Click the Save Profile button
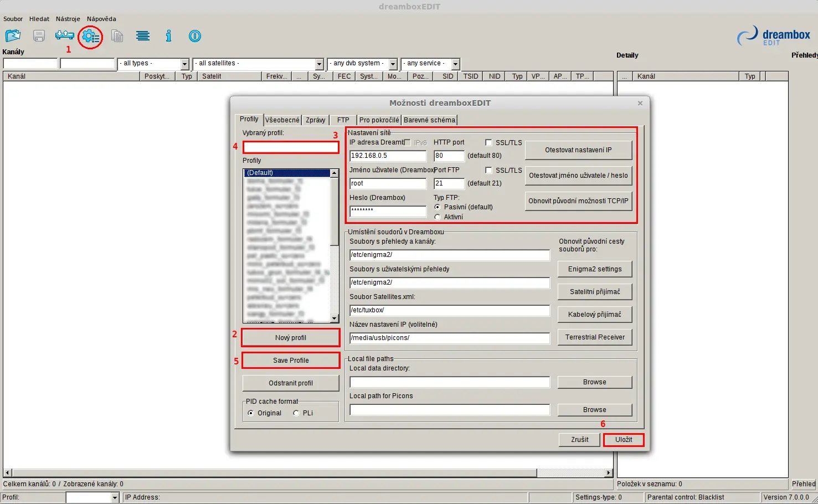Image resolution: width=818 pixels, height=504 pixels. [x=291, y=361]
